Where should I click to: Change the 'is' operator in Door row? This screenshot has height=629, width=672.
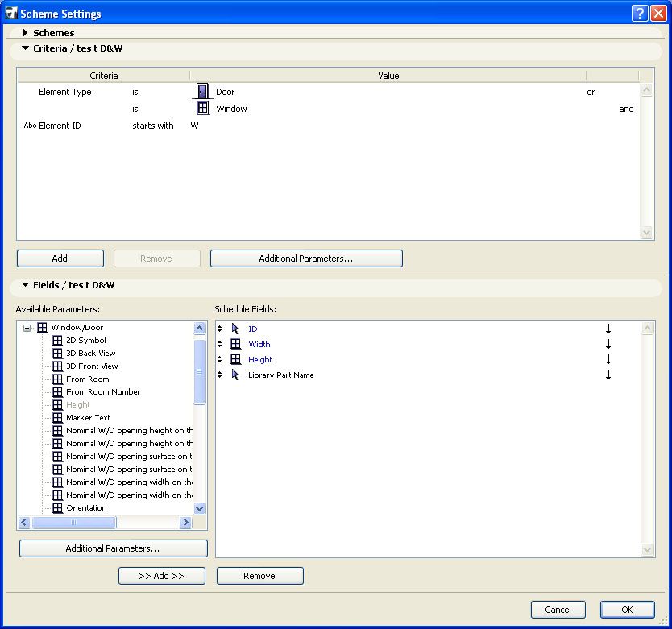tap(135, 92)
